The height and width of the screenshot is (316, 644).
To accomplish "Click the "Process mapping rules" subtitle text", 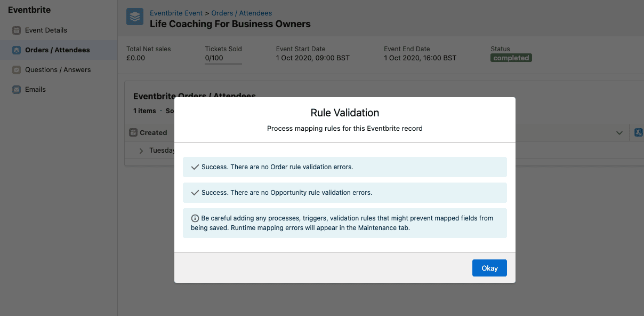I will (345, 129).
